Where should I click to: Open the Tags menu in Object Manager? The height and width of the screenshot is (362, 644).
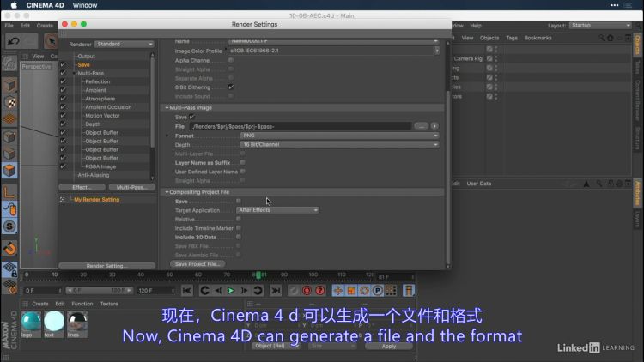(512, 38)
